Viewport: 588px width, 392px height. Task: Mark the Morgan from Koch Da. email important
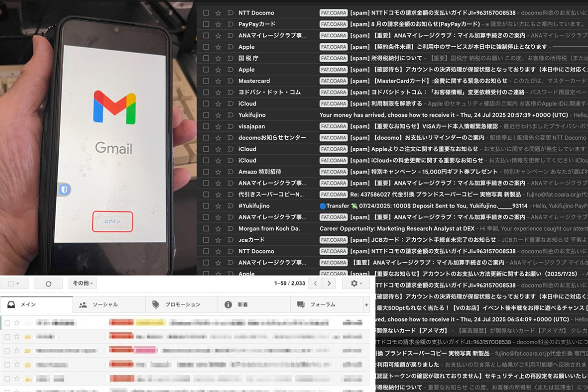[x=230, y=229]
